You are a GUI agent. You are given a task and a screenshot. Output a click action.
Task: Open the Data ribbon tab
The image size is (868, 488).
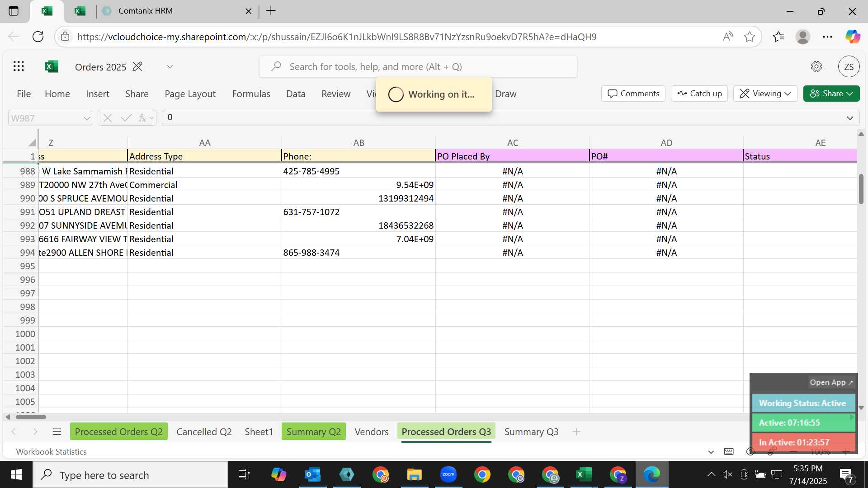tap(296, 94)
